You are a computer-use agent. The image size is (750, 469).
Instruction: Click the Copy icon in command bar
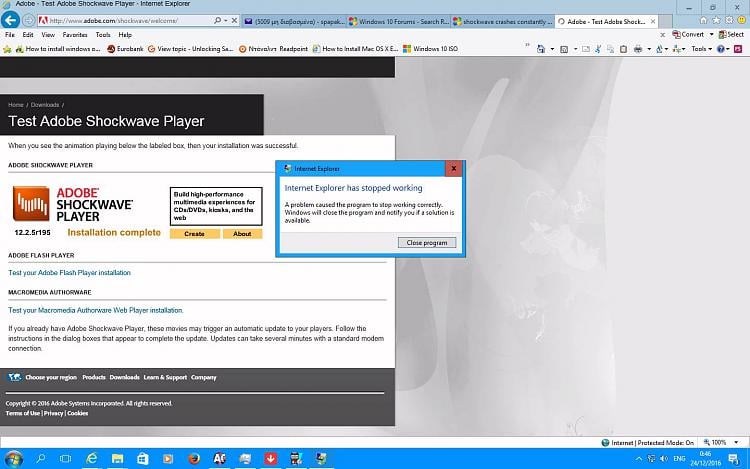(x=610, y=49)
